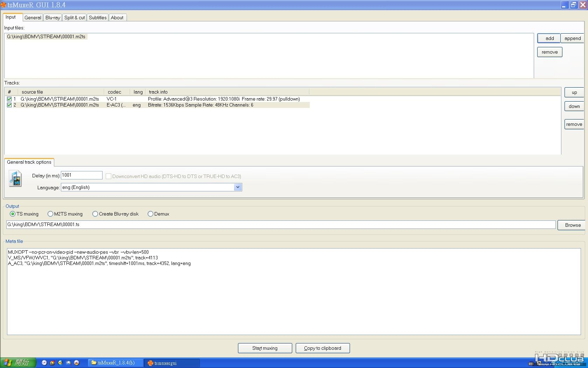Switch to the Input tab
Viewport: 588px width, 368px height.
[x=13, y=17]
